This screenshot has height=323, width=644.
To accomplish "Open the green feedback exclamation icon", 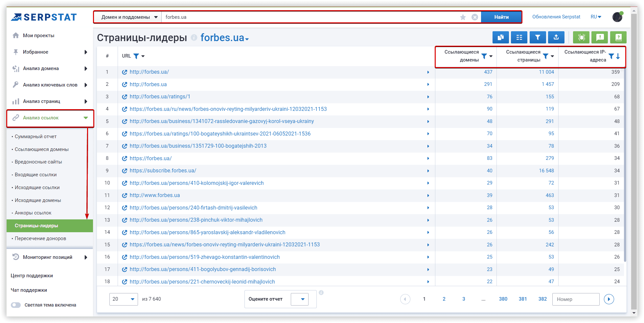I will [x=600, y=37].
